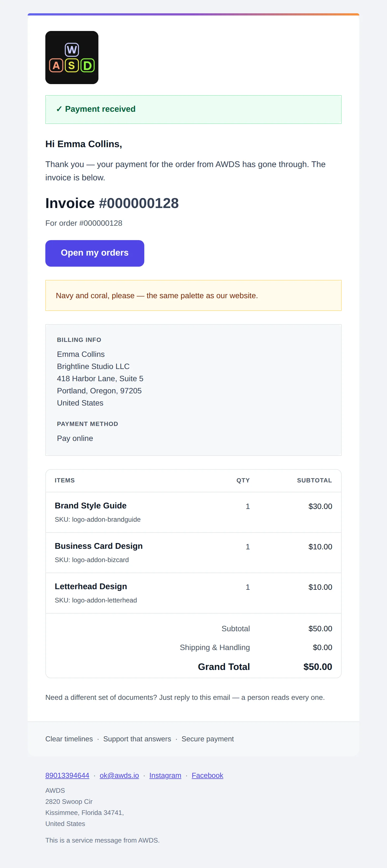
Task: Click Kissimmee, Florida 34741 address line
Action: pos(85,812)
